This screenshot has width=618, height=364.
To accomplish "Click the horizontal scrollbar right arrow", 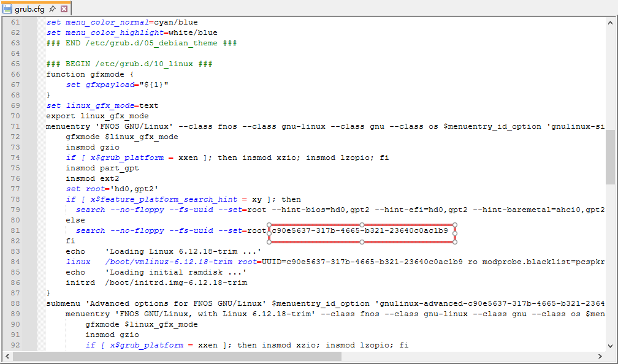I will [x=600, y=356].
